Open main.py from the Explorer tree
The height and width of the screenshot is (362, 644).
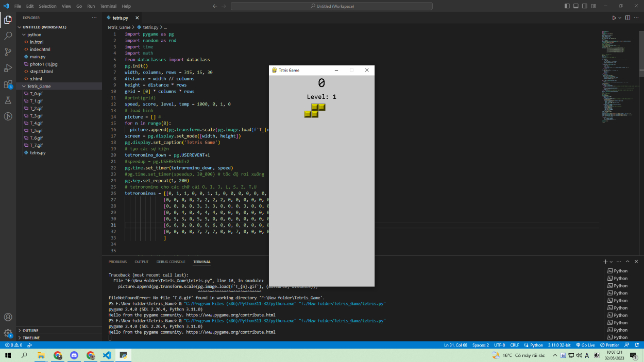(x=38, y=57)
